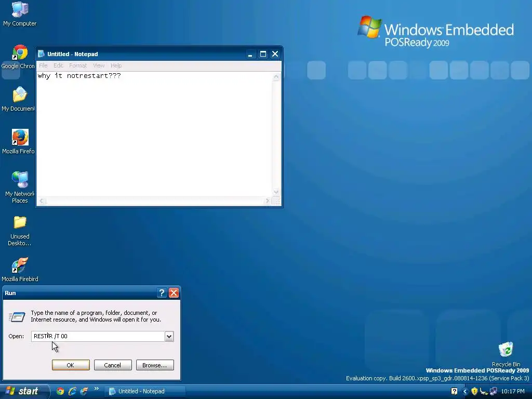The height and width of the screenshot is (399, 532).
Task: Click the Run dialog Open text field
Action: (98, 336)
